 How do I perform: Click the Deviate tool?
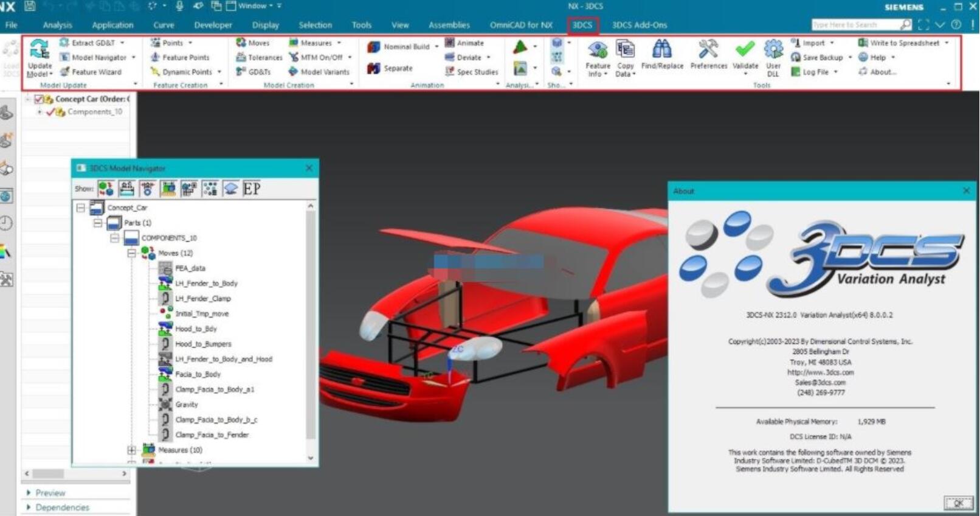tap(468, 57)
